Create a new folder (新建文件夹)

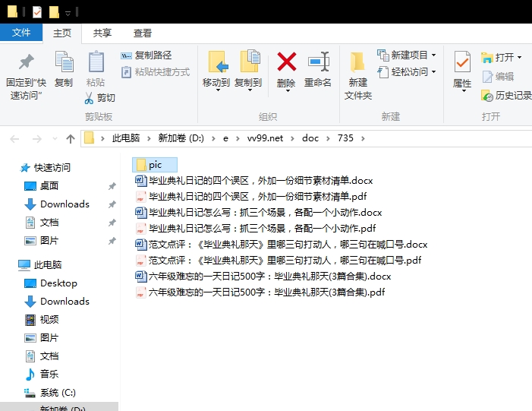click(x=358, y=76)
